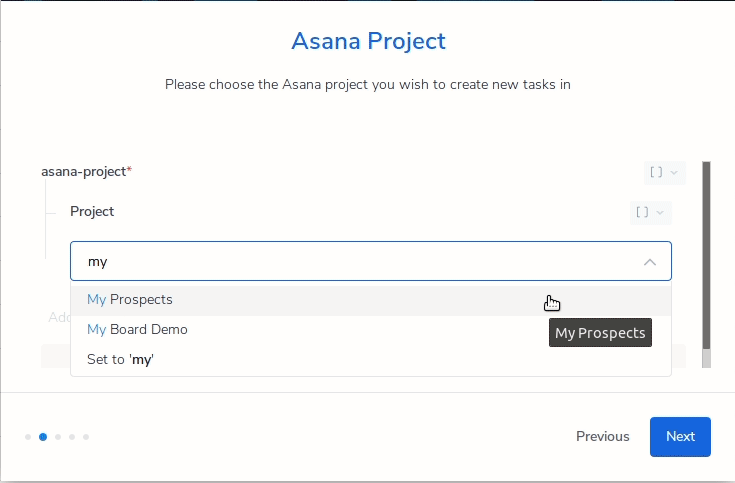Collapse the project search dropdown chevron
The height and width of the screenshot is (483, 735).
pyautogui.click(x=650, y=262)
